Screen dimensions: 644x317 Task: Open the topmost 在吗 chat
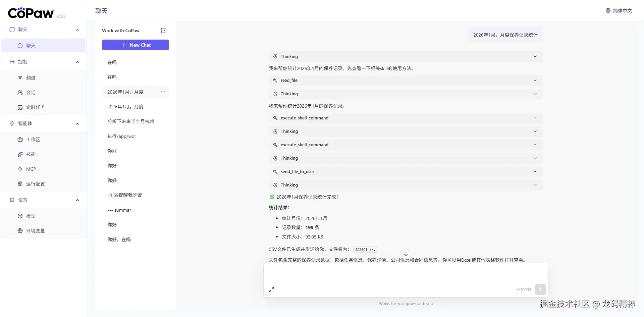click(x=136, y=62)
